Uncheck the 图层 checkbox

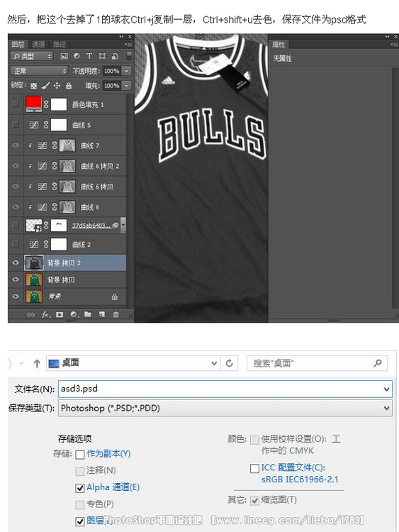[x=80, y=521]
